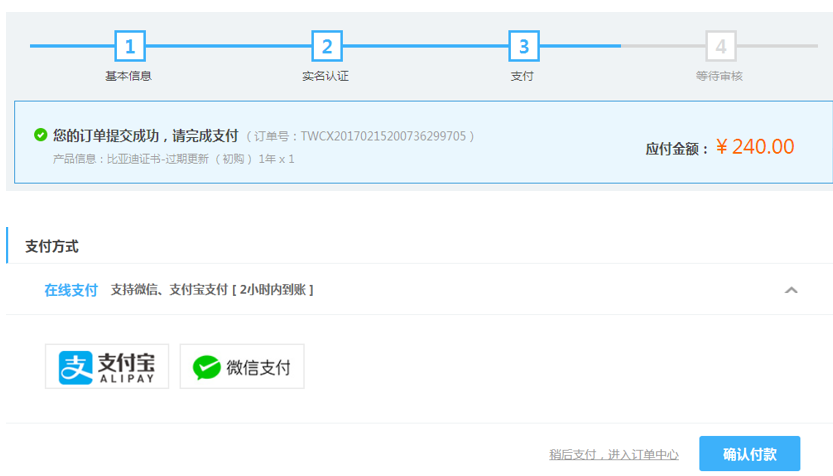Click the green order success checkmark icon
The image size is (833, 476).
click(40, 135)
